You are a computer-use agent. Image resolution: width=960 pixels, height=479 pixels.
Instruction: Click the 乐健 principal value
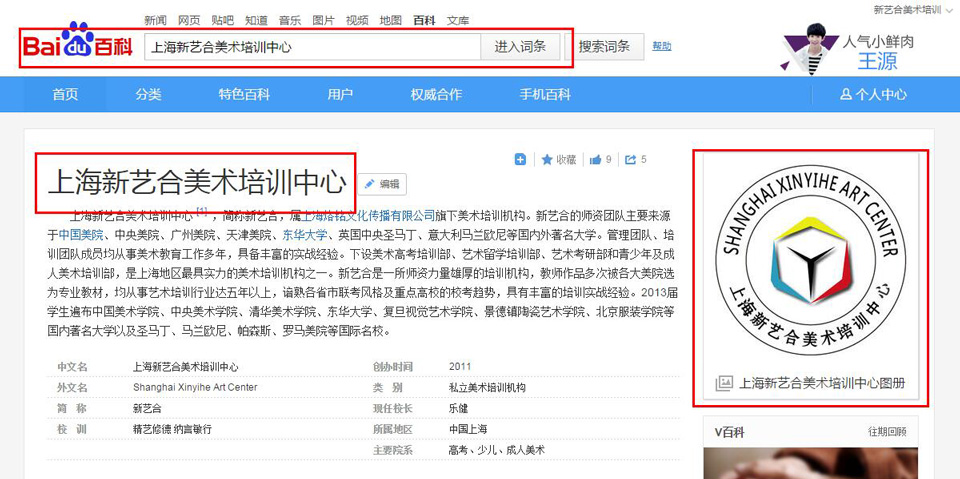click(x=458, y=408)
